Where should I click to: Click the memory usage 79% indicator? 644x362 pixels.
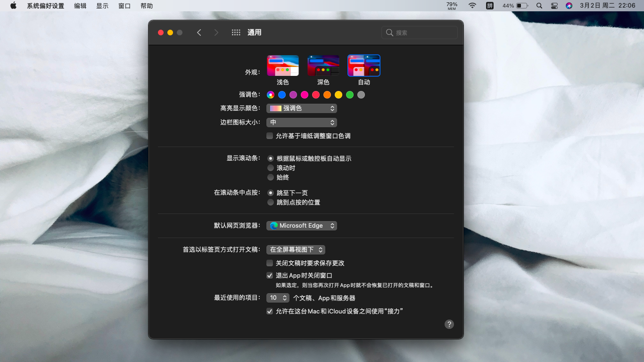click(x=452, y=6)
